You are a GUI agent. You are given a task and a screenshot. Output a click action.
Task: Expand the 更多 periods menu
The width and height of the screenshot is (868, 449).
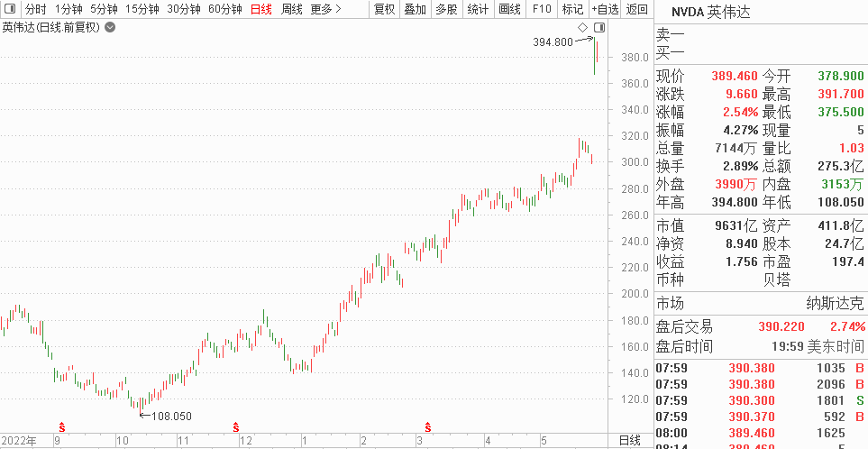326,9
